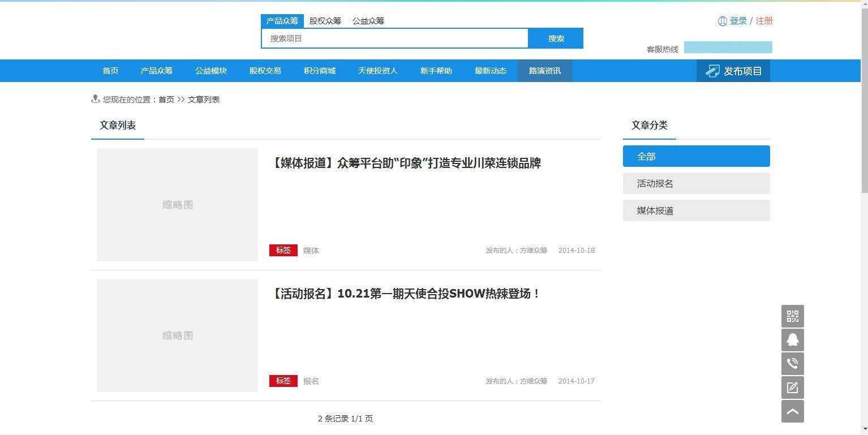868x435 pixels.
Task: Open 天使投资人 navigation item
Action: coord(377,71)
